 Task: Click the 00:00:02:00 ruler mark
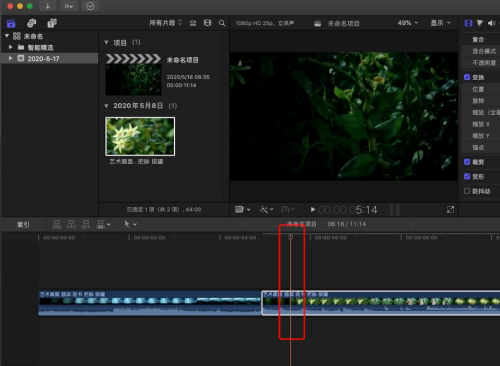(149, 238)
